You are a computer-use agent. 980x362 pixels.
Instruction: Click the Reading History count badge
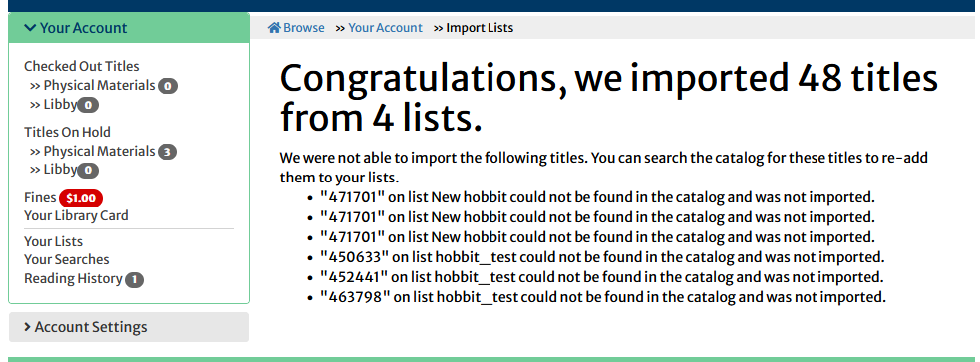click(x=135, y=280)
